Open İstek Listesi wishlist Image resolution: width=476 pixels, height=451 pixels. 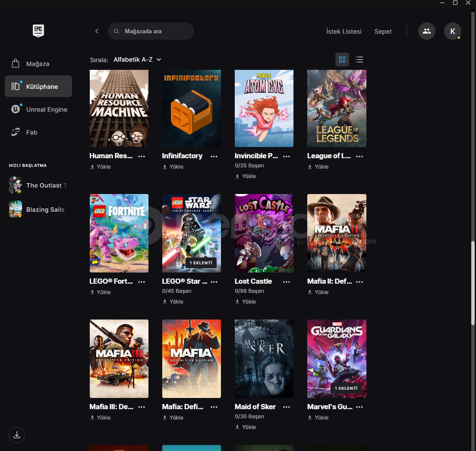344,31
